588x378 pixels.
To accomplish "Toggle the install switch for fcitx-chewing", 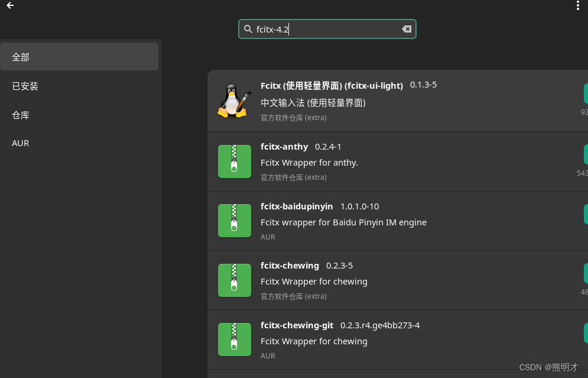I will click(586, 273).
